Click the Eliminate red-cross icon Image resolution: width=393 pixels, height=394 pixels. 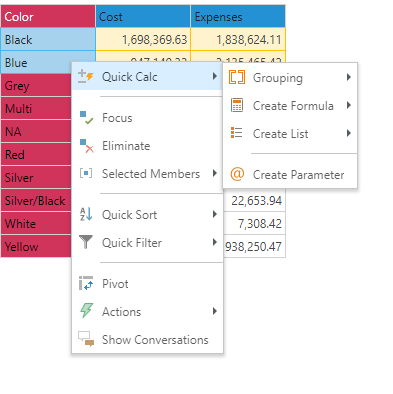pyautogui.click(x=86, y=146)
